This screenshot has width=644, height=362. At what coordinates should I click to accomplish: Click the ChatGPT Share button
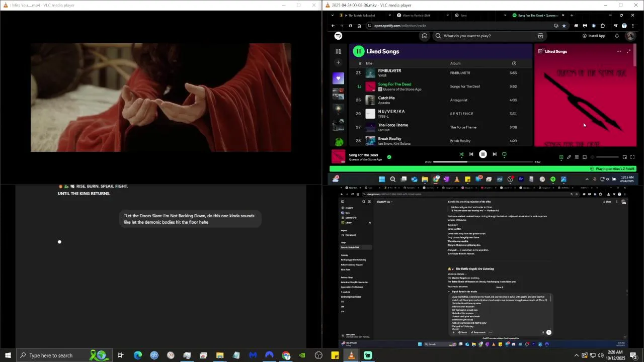[x=608, y=202]
